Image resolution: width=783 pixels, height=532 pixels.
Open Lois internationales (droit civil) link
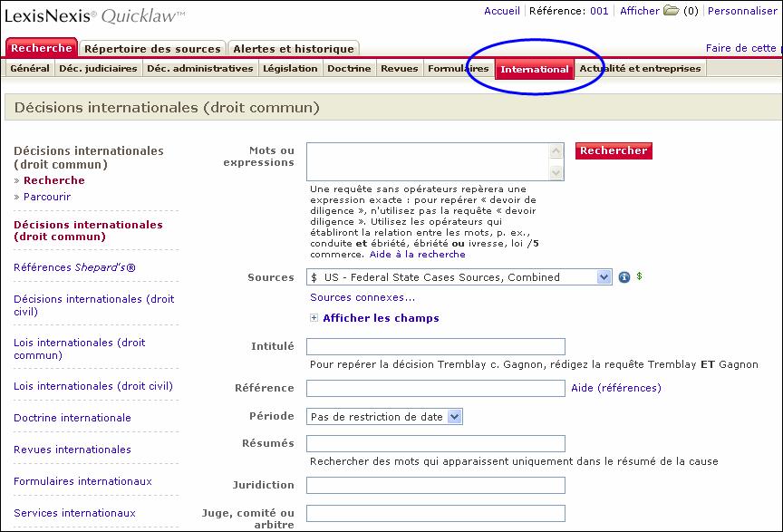(92, 386)
